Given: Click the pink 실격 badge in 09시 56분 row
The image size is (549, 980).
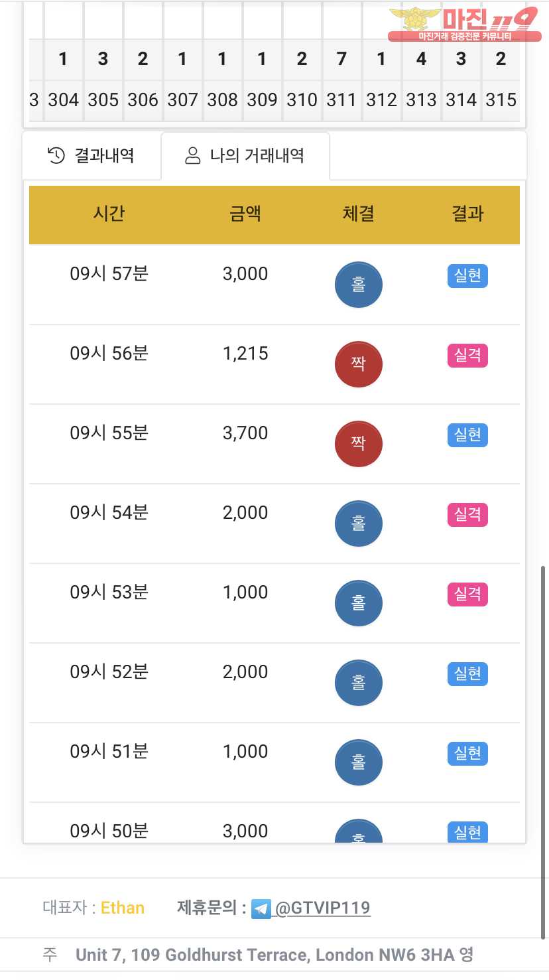Looking at the screenshot, I should pyautogui.click(x=467, y=356).
